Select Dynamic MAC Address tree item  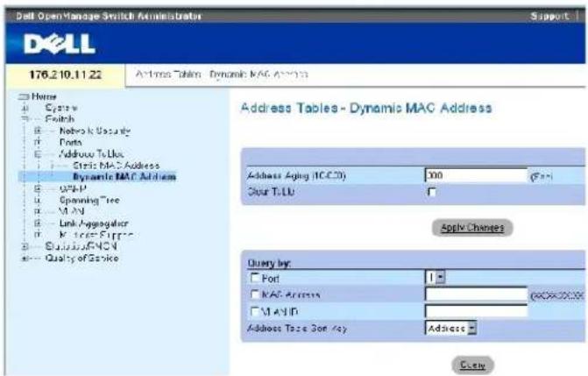[x=124, y=177]
